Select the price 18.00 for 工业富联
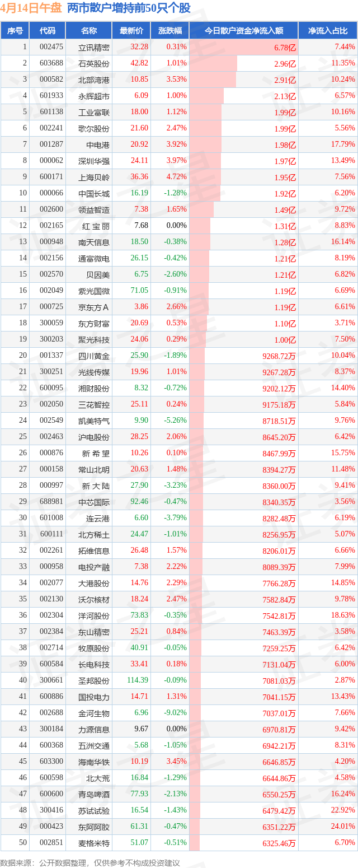 coord(139,112)
